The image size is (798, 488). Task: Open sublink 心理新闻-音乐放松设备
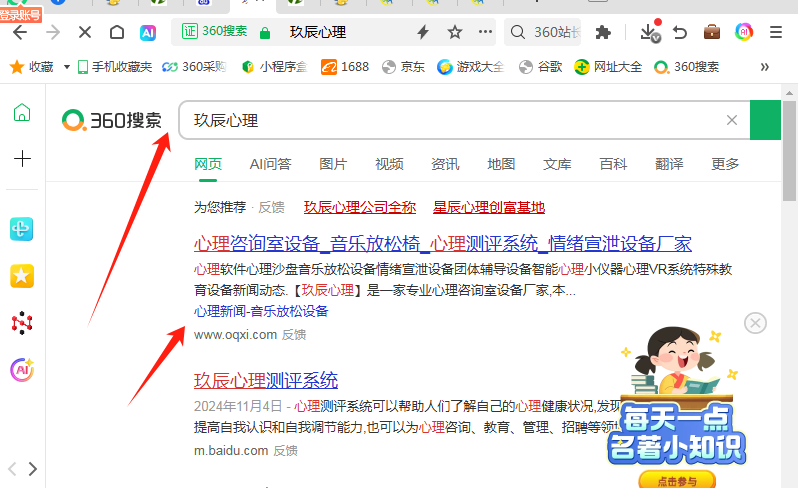point(261,311)
